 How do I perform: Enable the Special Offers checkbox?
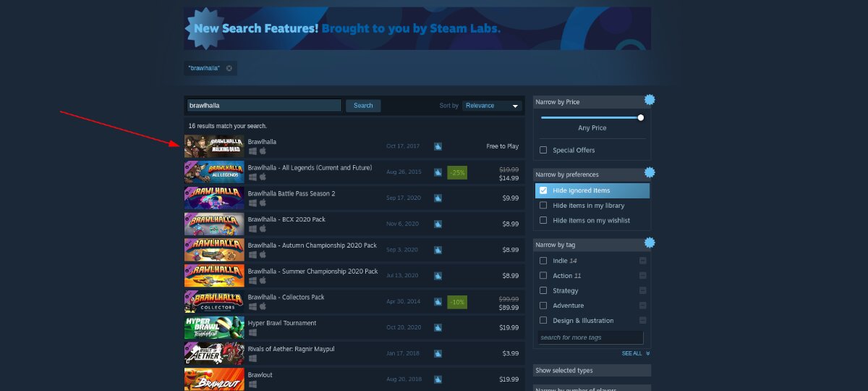[543, 150]
